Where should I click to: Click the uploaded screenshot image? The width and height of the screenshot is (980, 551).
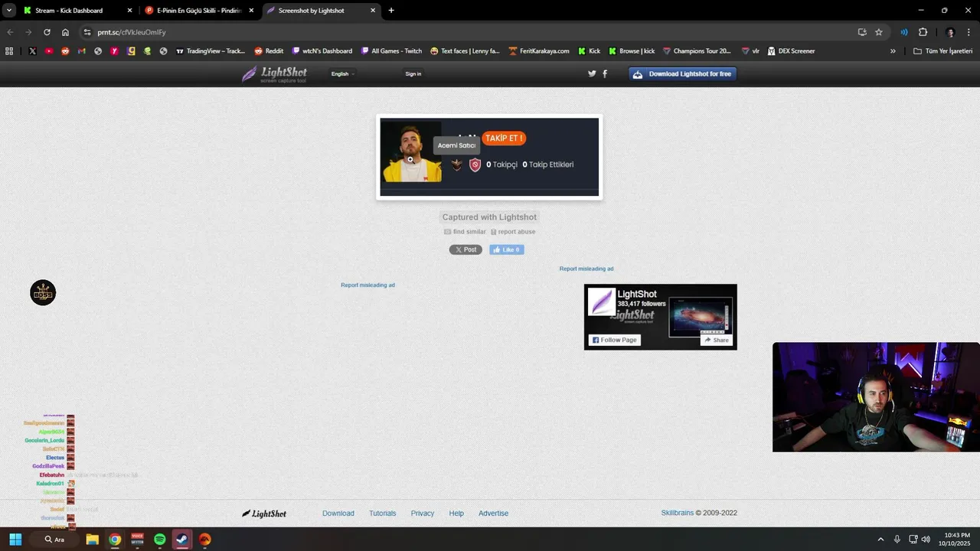pyautogui.click(x=489, y=157)
